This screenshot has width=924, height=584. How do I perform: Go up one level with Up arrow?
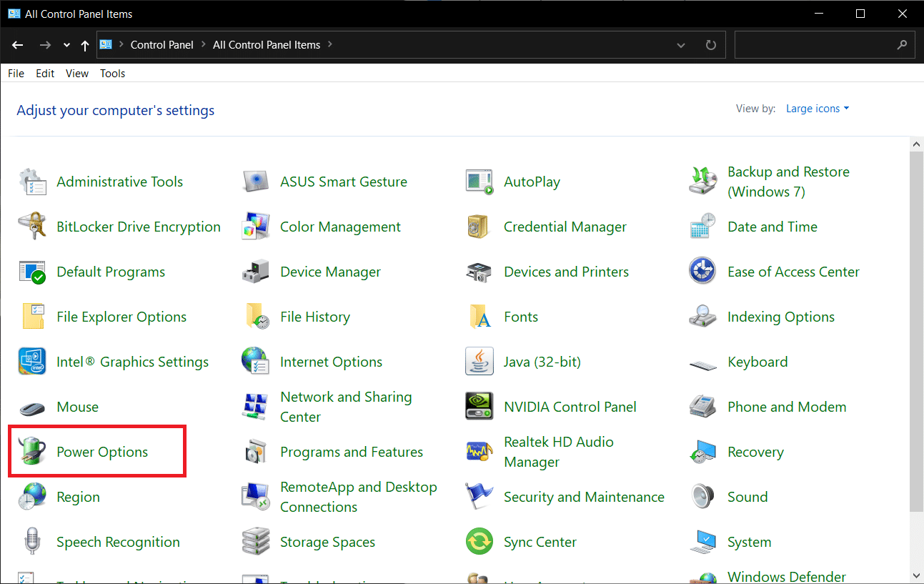point(85,45)
